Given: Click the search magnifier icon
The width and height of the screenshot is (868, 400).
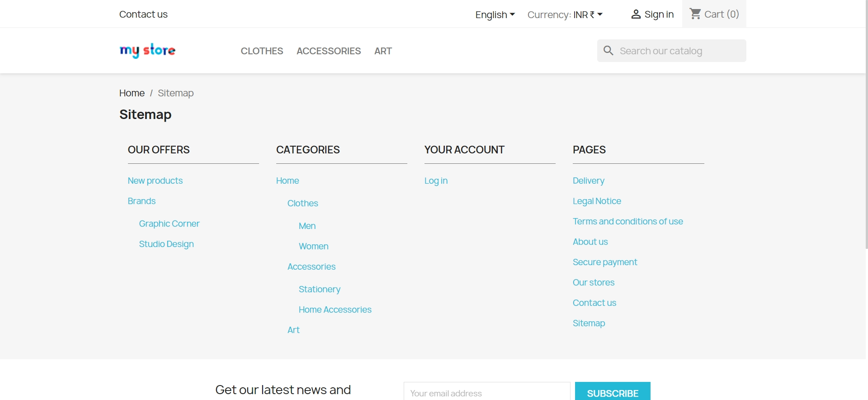Looking at the screenshot, I should (x=609, y=51).
